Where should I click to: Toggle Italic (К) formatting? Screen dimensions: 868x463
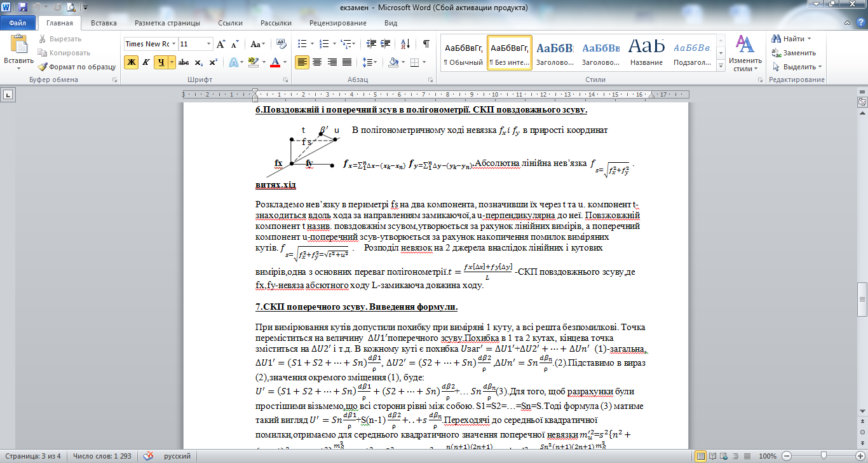[146, 62]
